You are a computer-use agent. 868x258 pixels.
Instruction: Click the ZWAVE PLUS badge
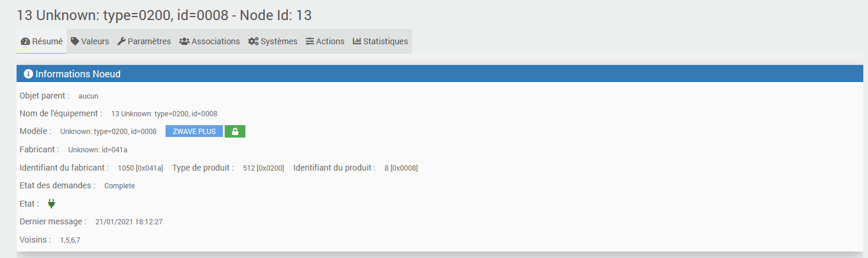(194, 131)
